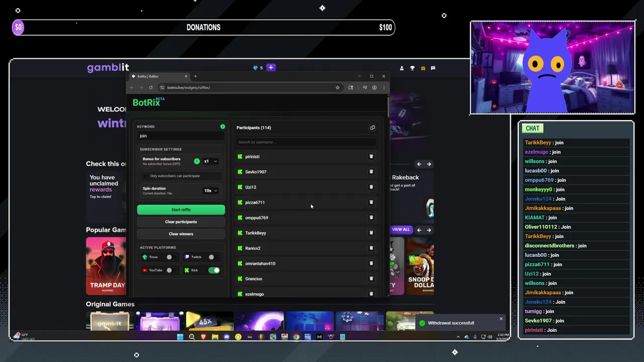The width and height of the screenshot is (644, 362).
Task: Delete Ranixx2 from participants
Action: (x=371, y=248)
